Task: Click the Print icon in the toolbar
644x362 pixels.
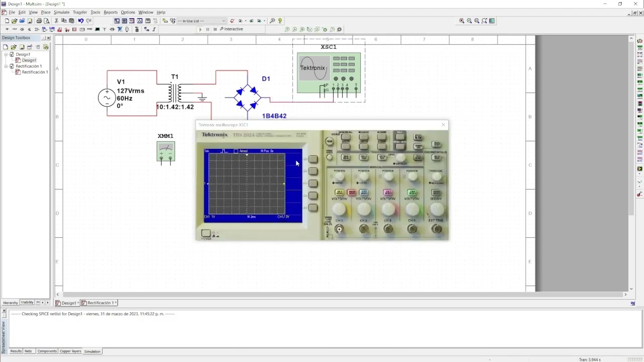Action: click(39, 21)
